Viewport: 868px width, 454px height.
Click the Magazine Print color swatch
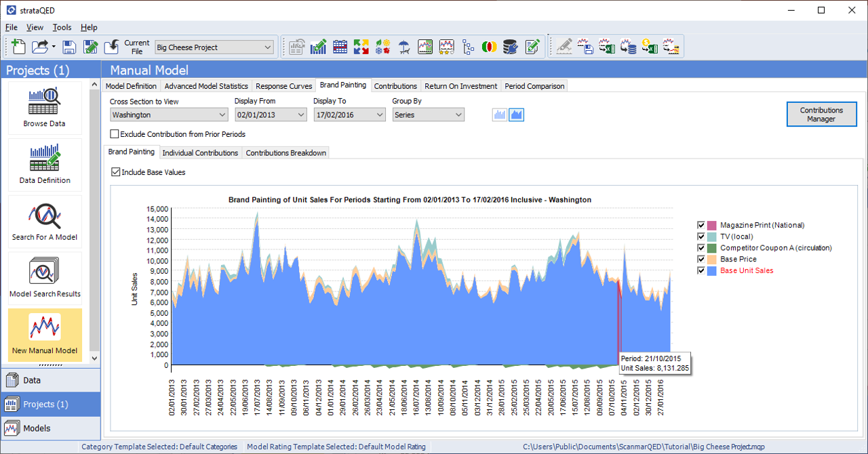[x=712, y=225]
